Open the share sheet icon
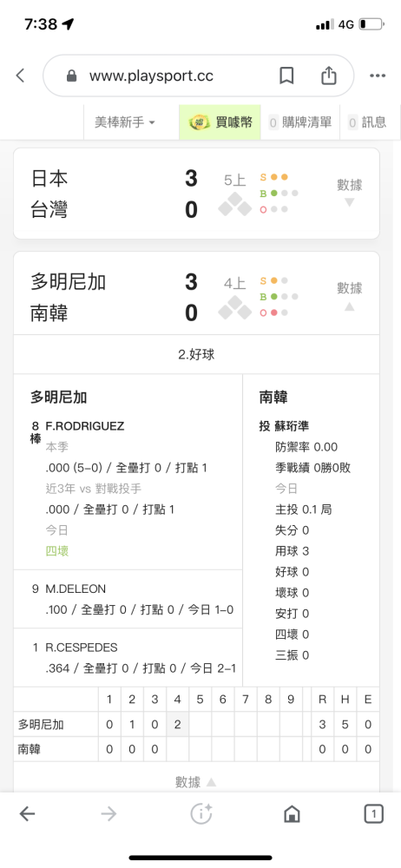Screen dimensions: 401x868 coord(328,76)
